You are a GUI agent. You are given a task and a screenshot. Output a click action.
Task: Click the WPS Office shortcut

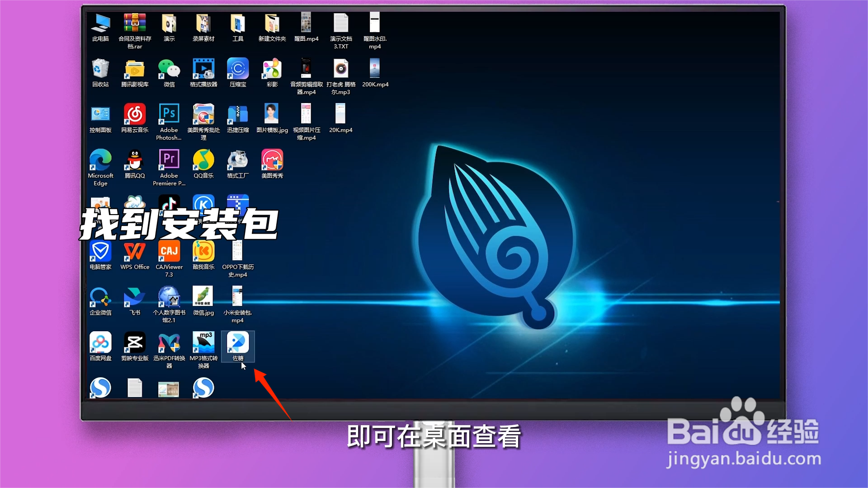[135, 252]
